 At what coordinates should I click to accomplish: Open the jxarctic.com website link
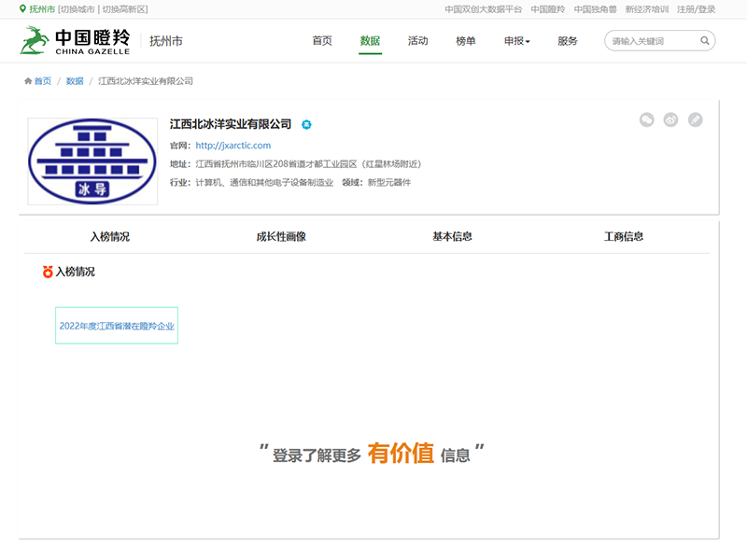tap(233, 146)
